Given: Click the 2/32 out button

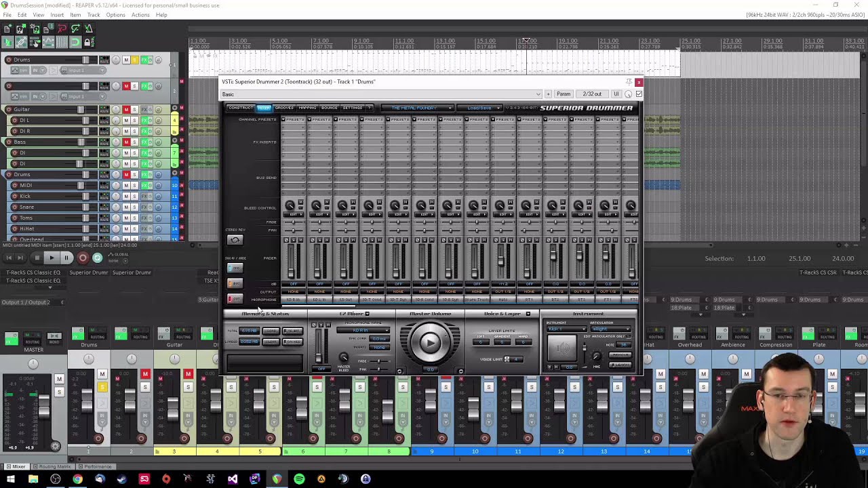Looking at the screenshot, I should 592,94.
